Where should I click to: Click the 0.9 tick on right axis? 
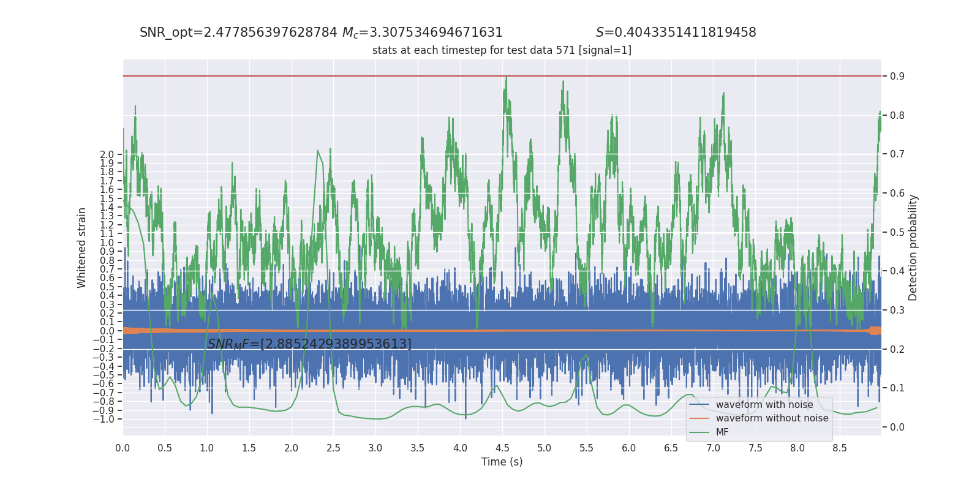coord(897,77)
